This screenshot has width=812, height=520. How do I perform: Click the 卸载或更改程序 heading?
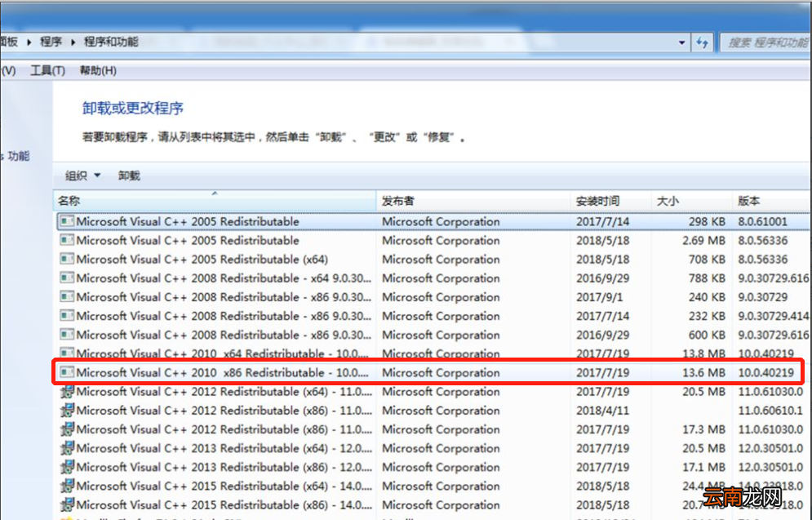pos(132,109)
